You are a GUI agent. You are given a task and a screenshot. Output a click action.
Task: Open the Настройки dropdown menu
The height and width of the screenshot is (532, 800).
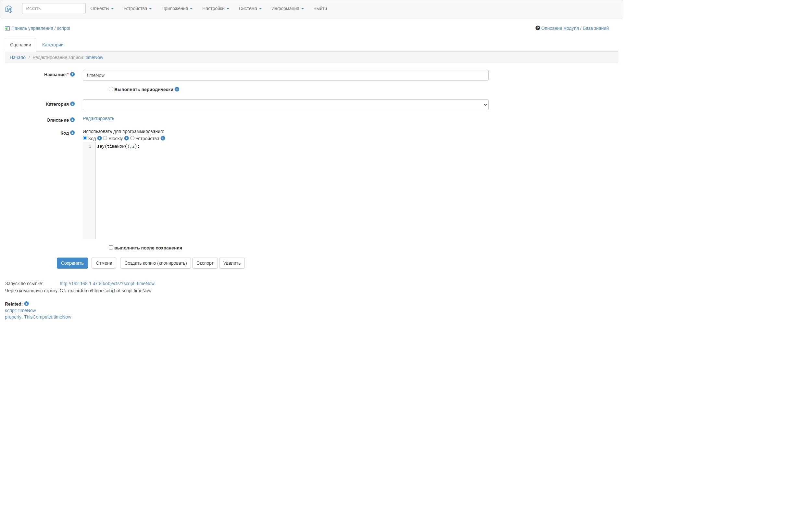(215, 8)
